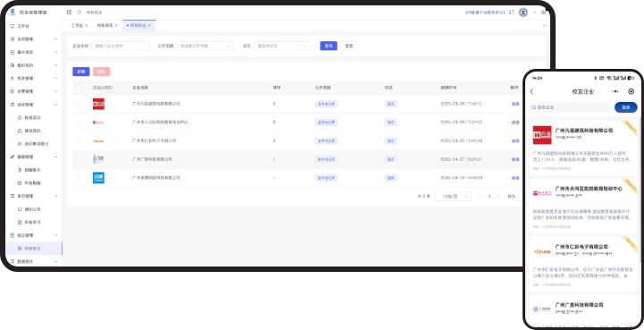Image resolution: width=644 pixels, height=330 pixels.
Task: Open the 10条/页 page size dropdown
Action: 453,196
